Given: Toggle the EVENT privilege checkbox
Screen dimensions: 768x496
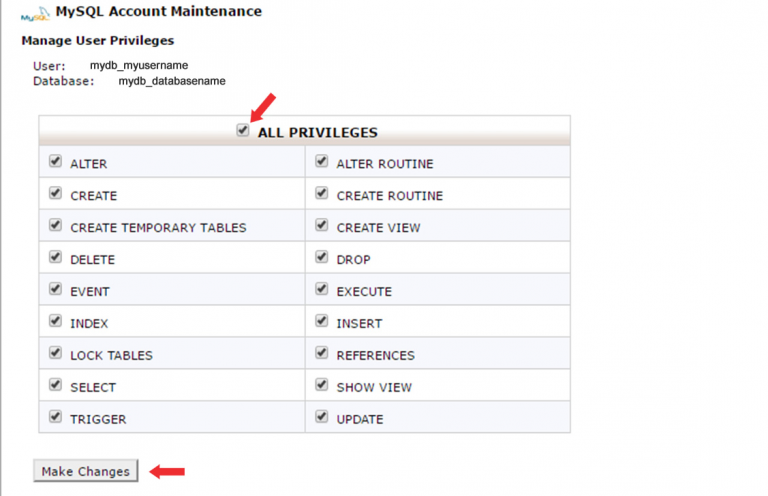Looking at the screenshot, I should (54, 290).
